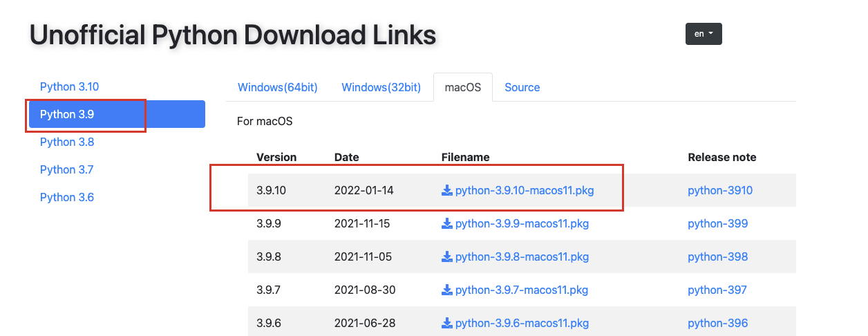This screenshot has height=336, width=868.
Task: Switch to the Windows(32bit) tab
Action: (381, 87)
